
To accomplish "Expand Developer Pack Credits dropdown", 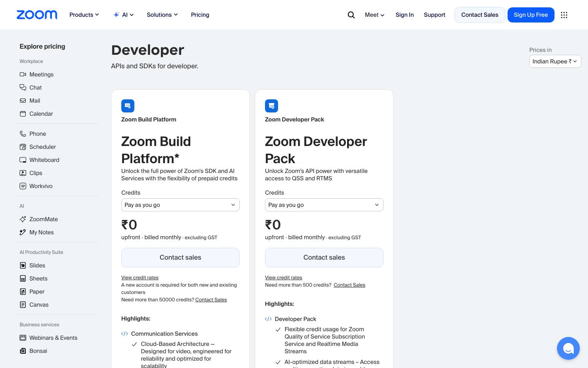I will click(x=324, y=205).
